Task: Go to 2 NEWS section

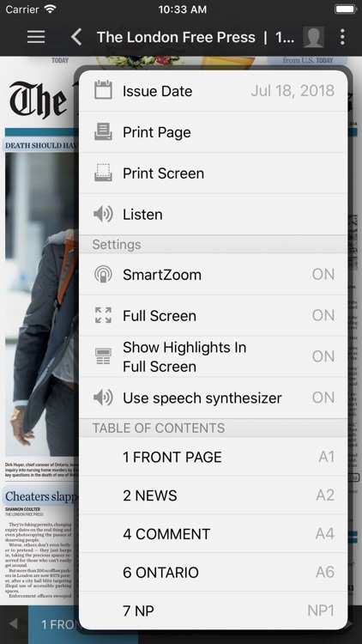Action: pyautogui.click(x=213, y=495)
